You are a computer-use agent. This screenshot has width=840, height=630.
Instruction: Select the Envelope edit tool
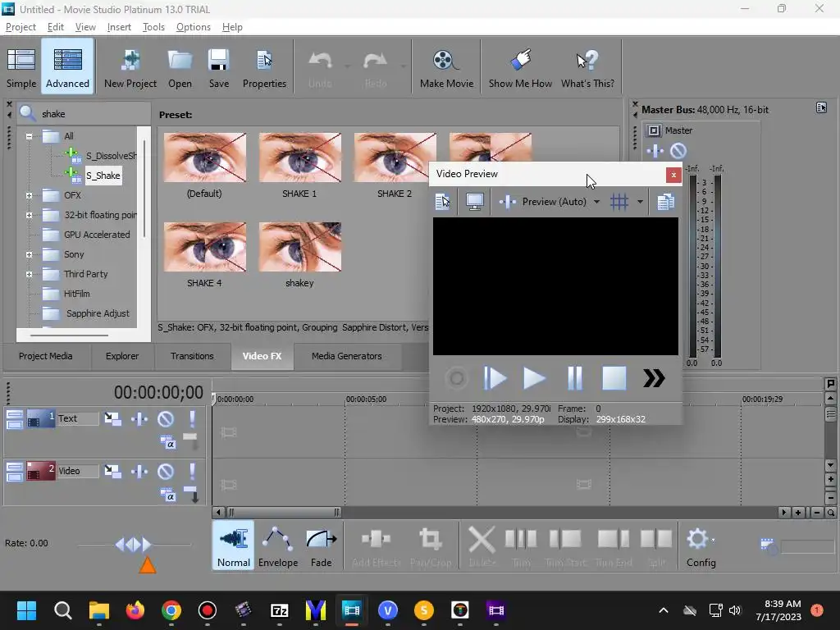(278, 546)
